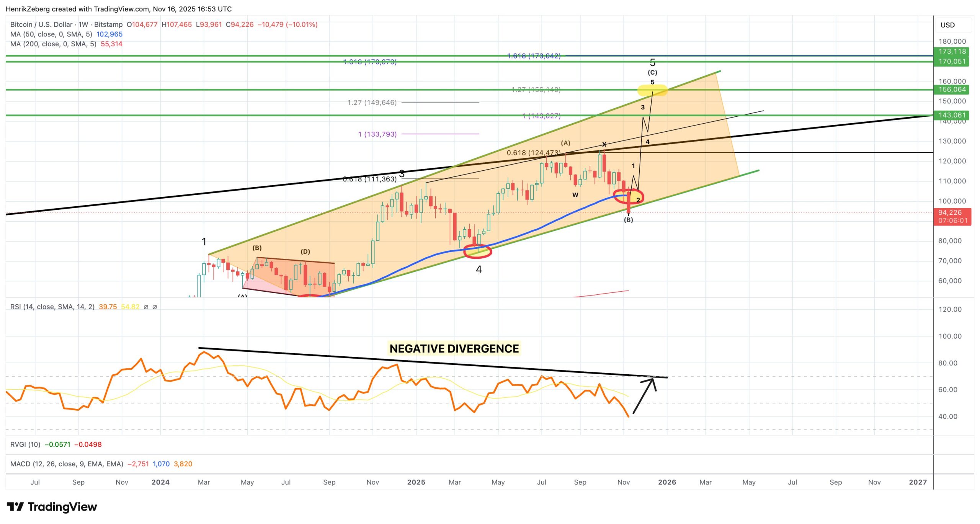Screen dimensions: 980x524
Task: Click the yellow highlighted wave 5 target zone
Action: [x=652, y=90]
